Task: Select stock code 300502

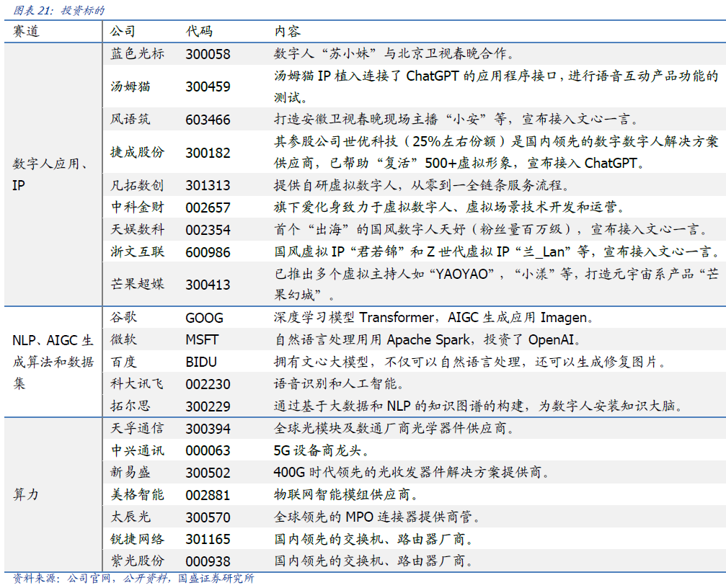Action: click(x=208, y=473)
